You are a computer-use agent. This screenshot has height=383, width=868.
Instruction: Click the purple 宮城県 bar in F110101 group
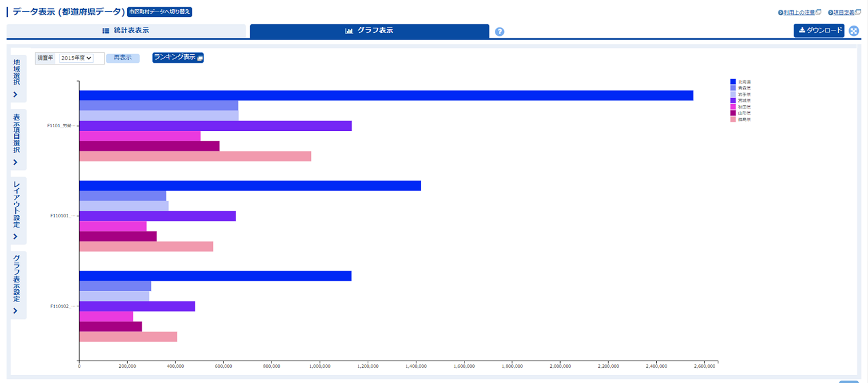click(x=158, y=216)
